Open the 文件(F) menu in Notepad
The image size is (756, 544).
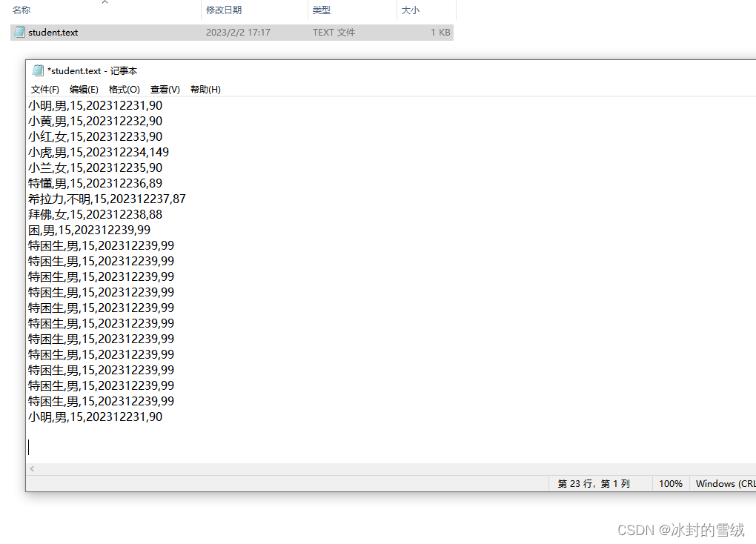pyautogui.click(x=44, y=89)
